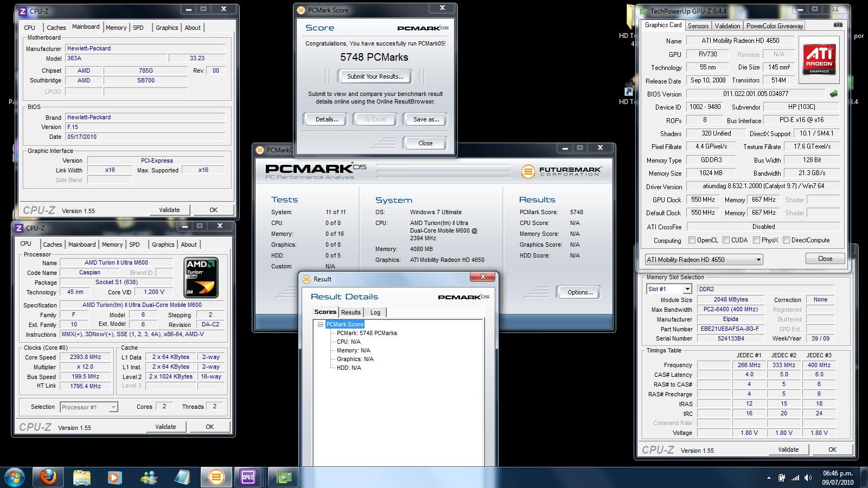The width and height of the screenshot is (868, 488).
Task: Click the BIOS Version field in GPU-Z
Action: click(755, 94)
